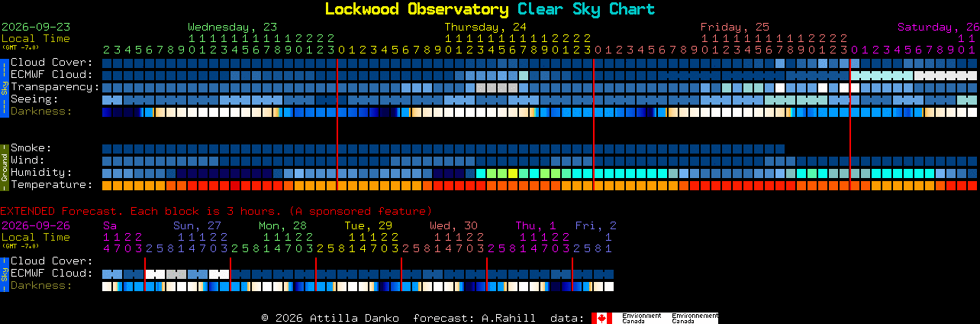Open the Lockwood Observatory title

pos(416,9)
